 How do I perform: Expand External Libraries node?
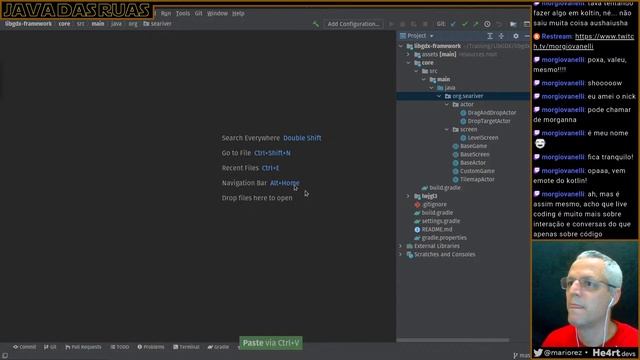(x=400, y=246)
